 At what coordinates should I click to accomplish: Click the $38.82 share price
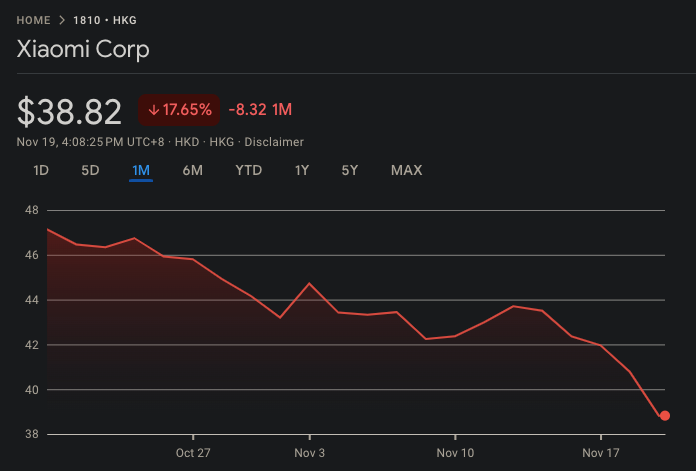pos(69,111)
